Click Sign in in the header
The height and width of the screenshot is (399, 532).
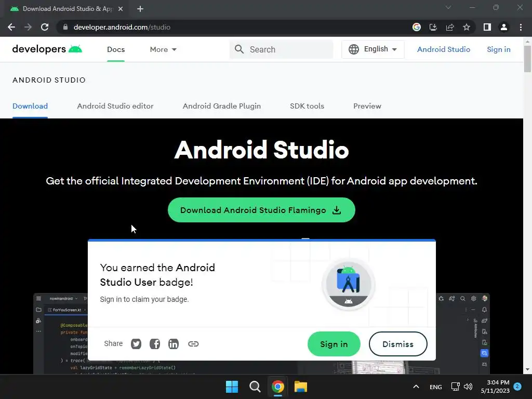[498, 49]
